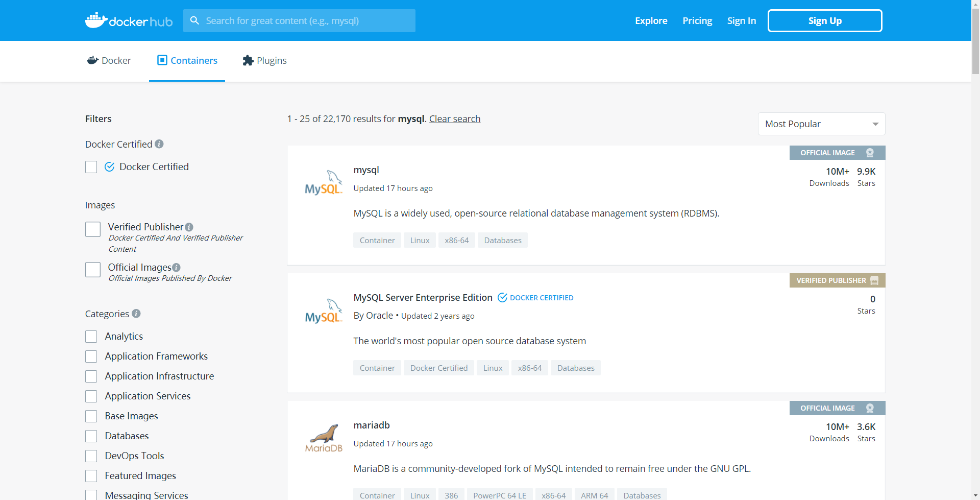Click the Docker whale tab icon
980x500 pixels.
93,60
